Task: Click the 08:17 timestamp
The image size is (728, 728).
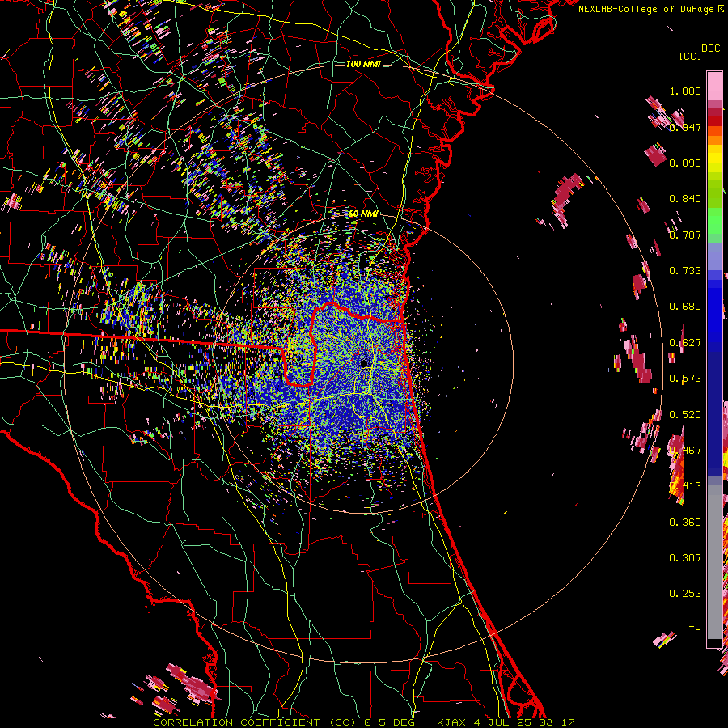Action: 557,722
